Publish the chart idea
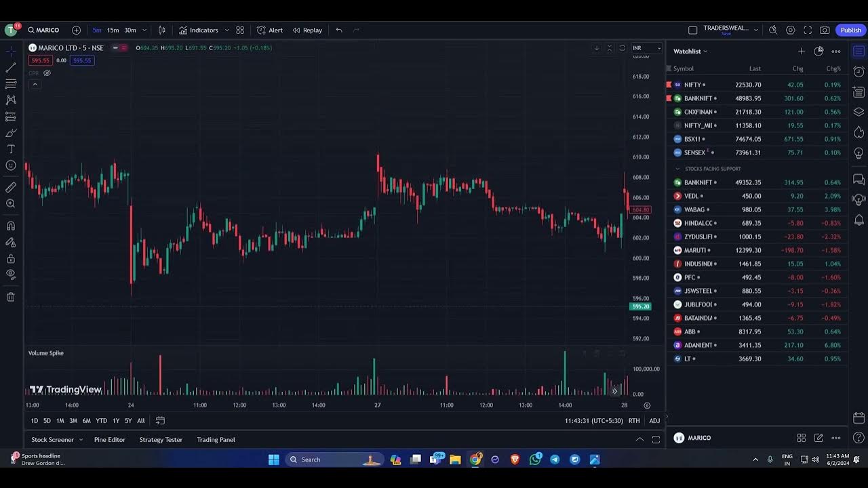868x488 pixels. (850, 30)
